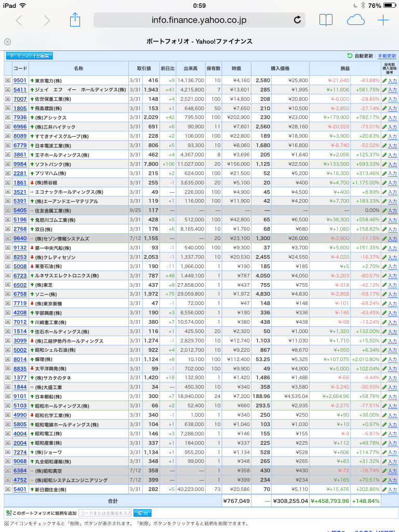Click pencil edit icon for 三井ハイテック row
This screenshot has height=532, width=399.
(x=384, y=127)
